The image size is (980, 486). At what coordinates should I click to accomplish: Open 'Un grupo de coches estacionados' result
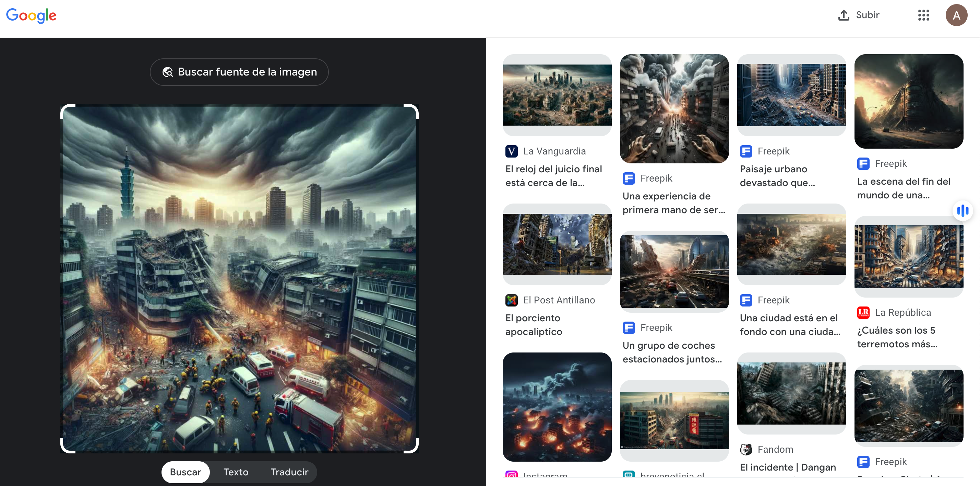tap(672, 352)
